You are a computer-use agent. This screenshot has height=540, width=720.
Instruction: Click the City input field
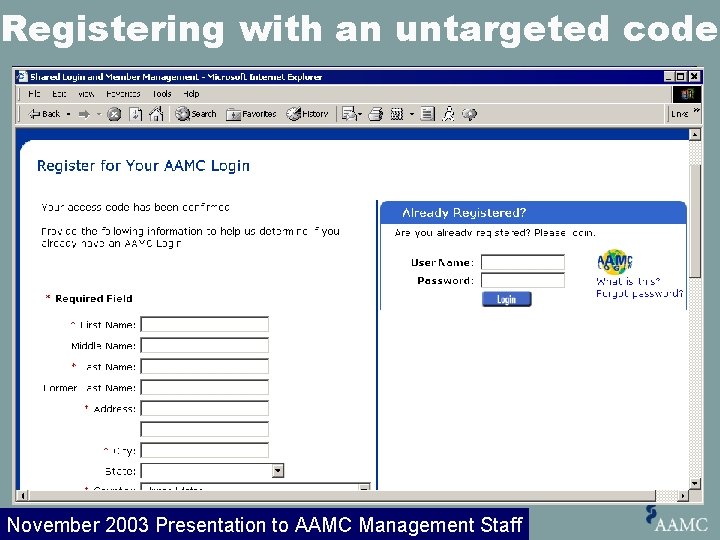click(204, 450)
